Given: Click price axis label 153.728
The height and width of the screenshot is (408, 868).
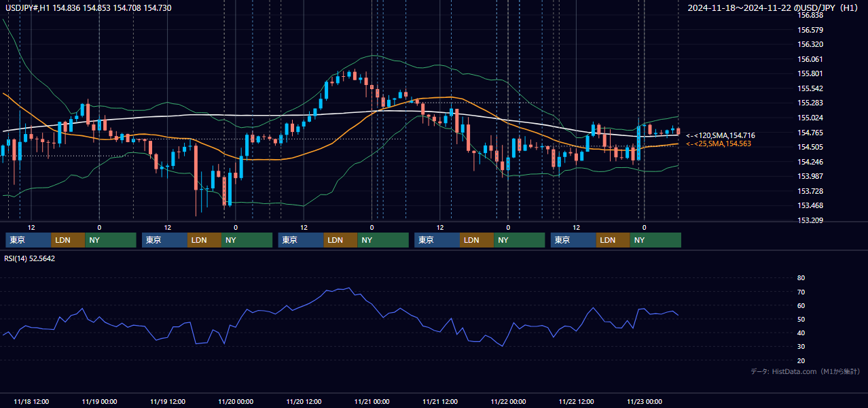Looking at the screenshot, I should pos(810,191).
